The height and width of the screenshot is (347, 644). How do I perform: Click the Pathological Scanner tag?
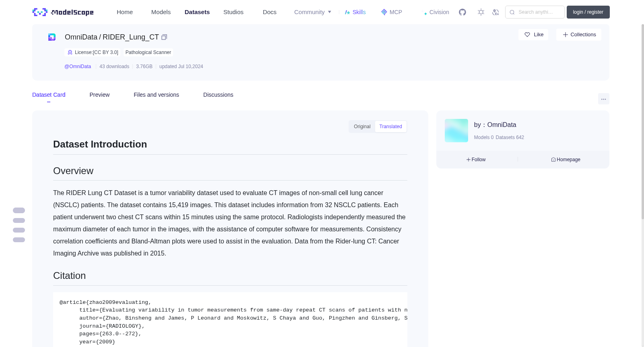(x=148, y=52)
